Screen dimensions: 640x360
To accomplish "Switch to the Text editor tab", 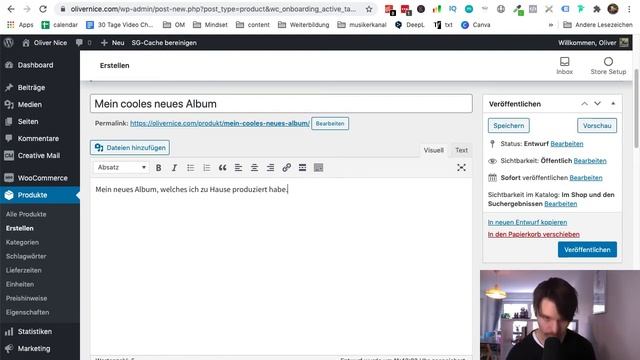I will coord(462,150).
